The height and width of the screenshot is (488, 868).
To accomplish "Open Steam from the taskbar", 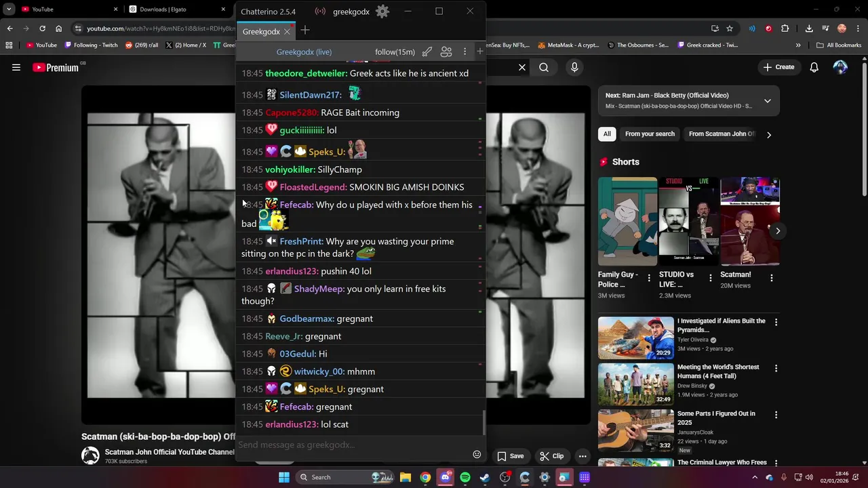I will (485, 477).
